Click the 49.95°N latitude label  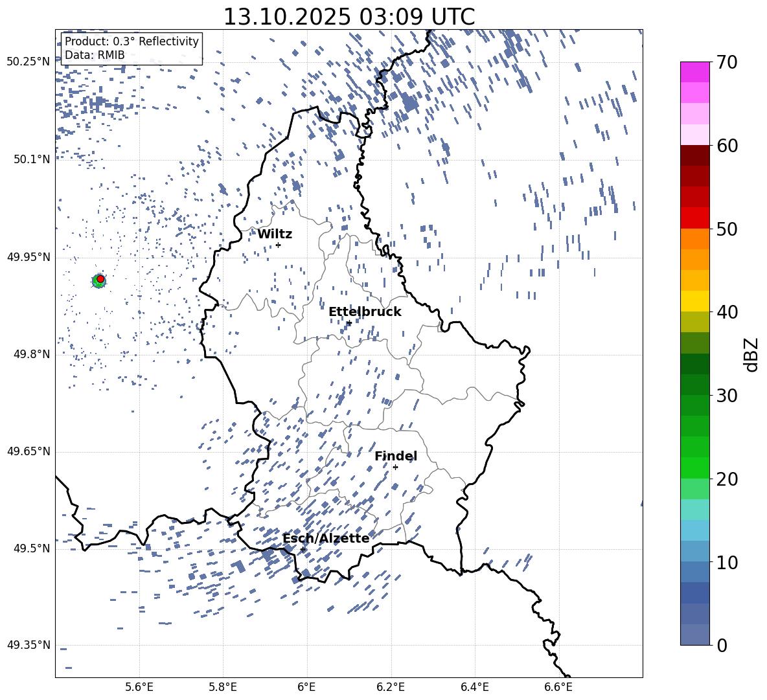[x=29, y=257]
